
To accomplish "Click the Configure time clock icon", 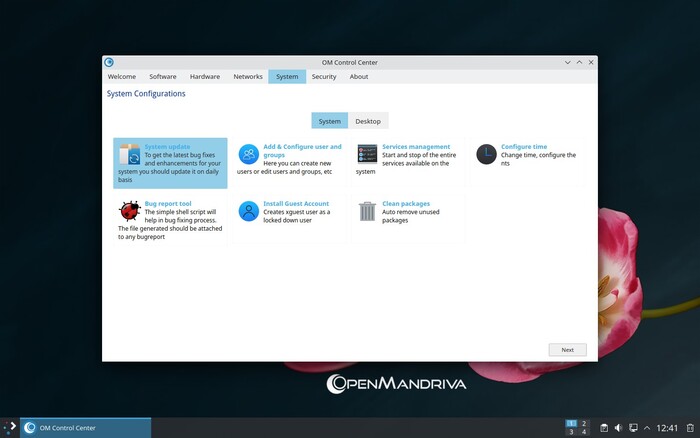I will [x=486, y=154].
